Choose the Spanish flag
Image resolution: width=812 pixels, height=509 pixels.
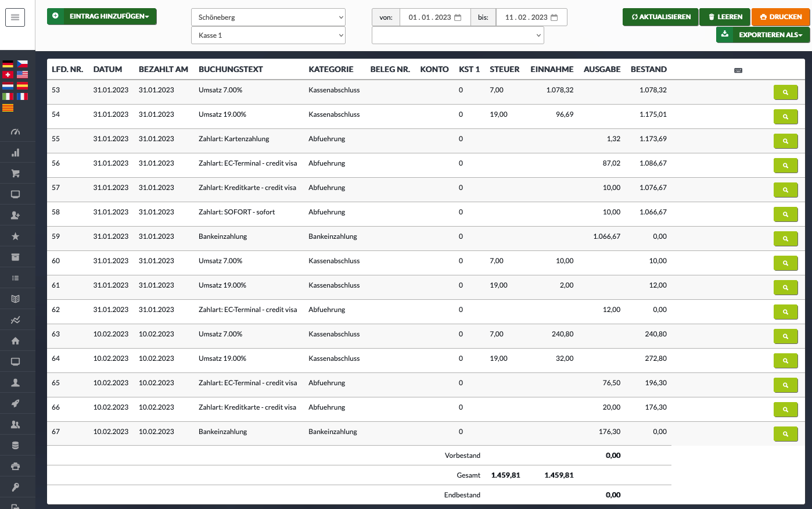point(22,85)
